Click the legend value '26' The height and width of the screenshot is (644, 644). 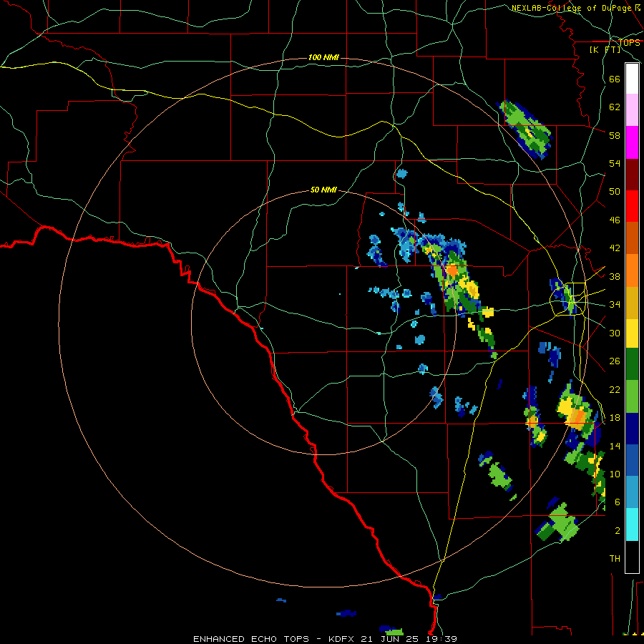[615, 361]
